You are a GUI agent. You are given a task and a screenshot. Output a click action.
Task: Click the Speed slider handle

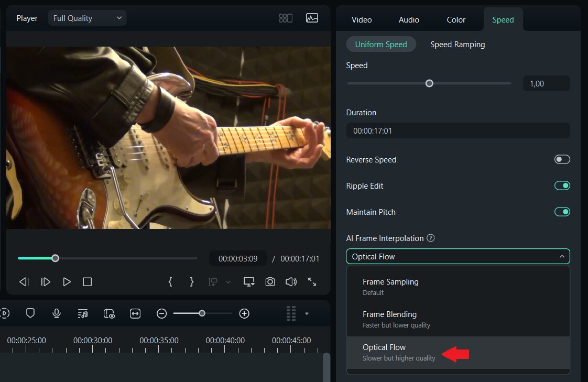pyautogui.click(x=429, y=83)
